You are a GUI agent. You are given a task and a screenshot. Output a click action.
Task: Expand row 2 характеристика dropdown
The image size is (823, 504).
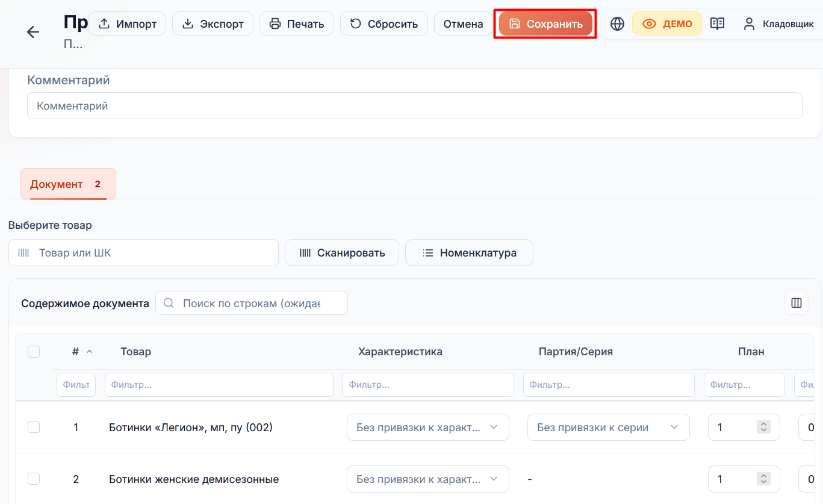pos(428,479)
